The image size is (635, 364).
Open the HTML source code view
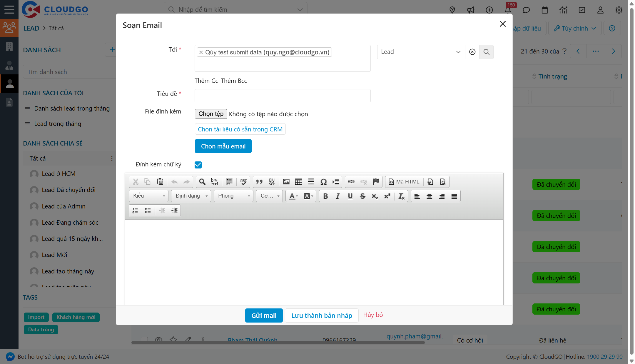[404, 182]
